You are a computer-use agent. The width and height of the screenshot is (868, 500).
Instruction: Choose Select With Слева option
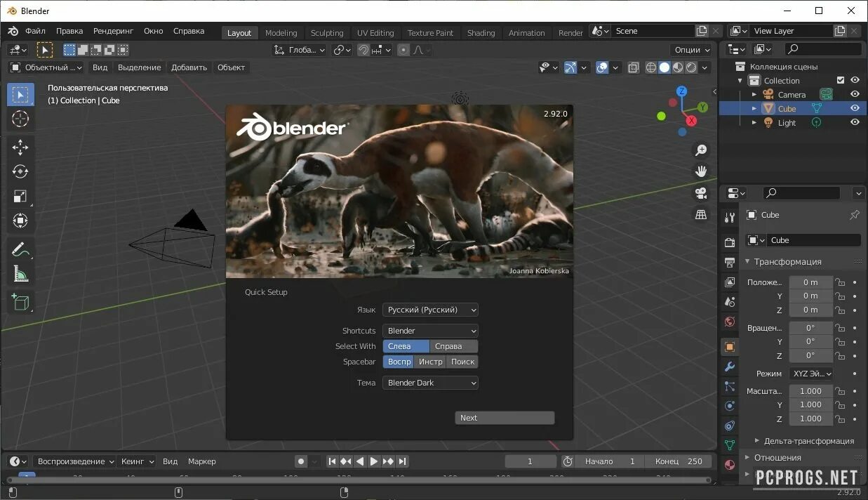pos(406,346)
